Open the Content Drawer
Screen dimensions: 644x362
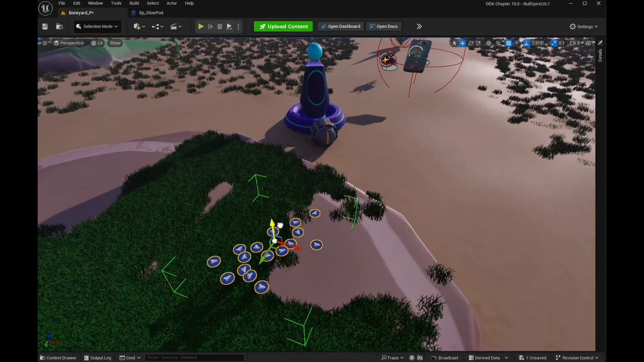(58, 358)
